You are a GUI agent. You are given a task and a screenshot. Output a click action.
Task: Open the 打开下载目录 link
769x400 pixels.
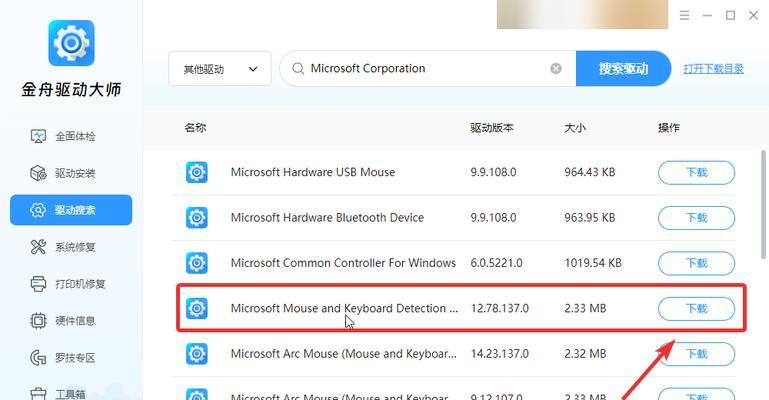pyautogui.click(x=714, y=69)
